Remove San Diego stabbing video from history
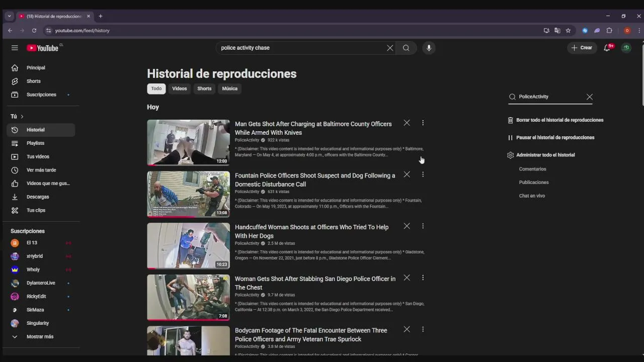644x362 pixels. pos(407,278)
